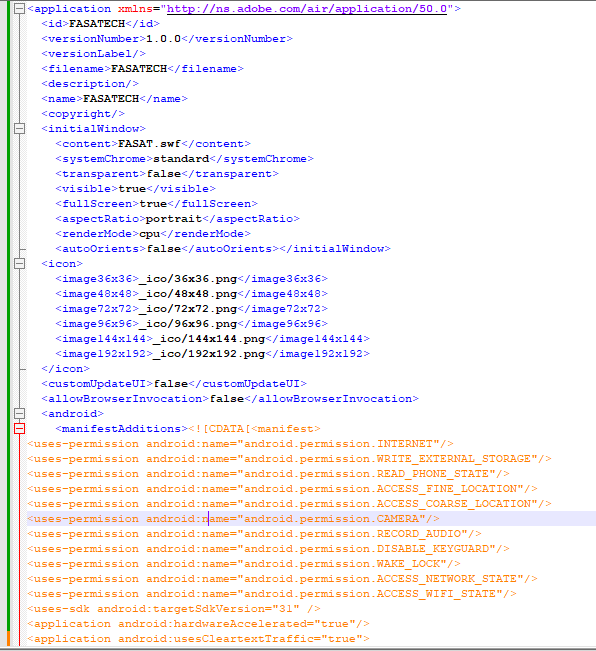This screenshot has height=651, width=596.
Task: Click content value FASAT.swf
Action: (x=149, y=144)
